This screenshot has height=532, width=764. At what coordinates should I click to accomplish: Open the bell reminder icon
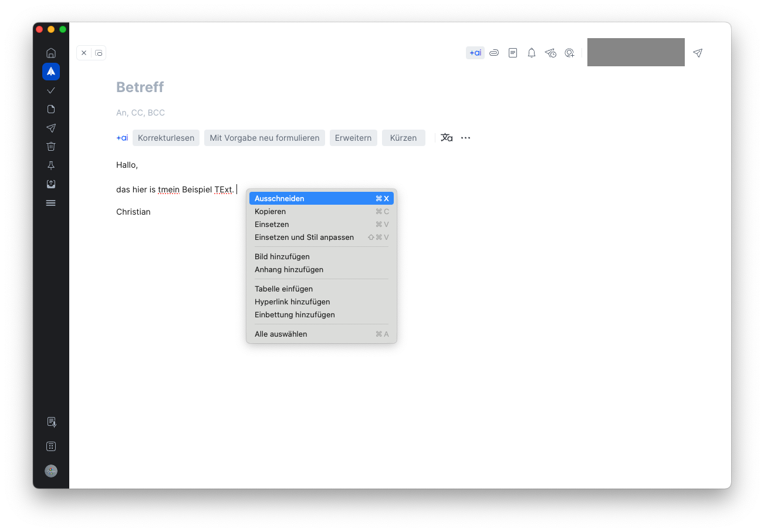point(532,53)
